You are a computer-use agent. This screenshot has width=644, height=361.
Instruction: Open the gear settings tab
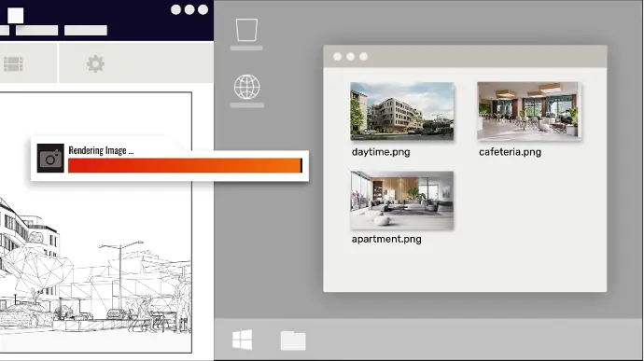point(95,64)
